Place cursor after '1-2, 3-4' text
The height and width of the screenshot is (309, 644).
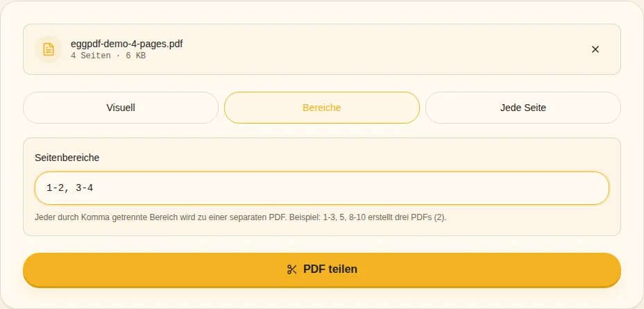tap(94, 188)
